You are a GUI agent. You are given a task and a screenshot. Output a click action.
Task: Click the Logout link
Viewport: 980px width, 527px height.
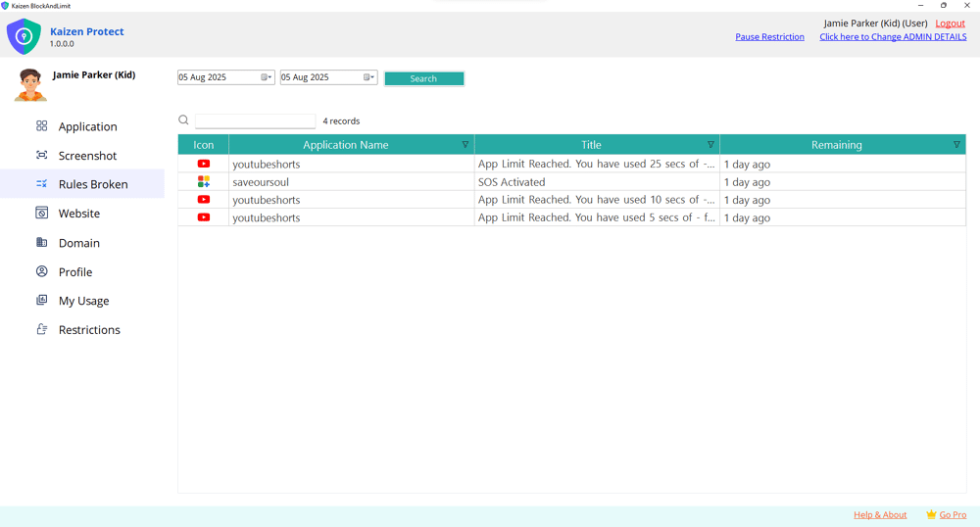tap(950, 24)
